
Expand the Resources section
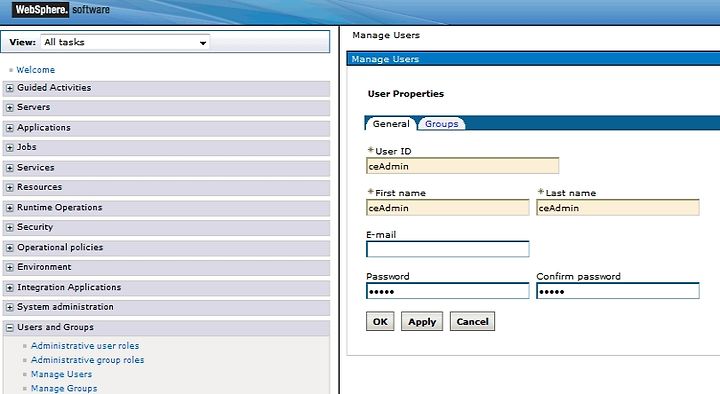(x=10, y=187)
